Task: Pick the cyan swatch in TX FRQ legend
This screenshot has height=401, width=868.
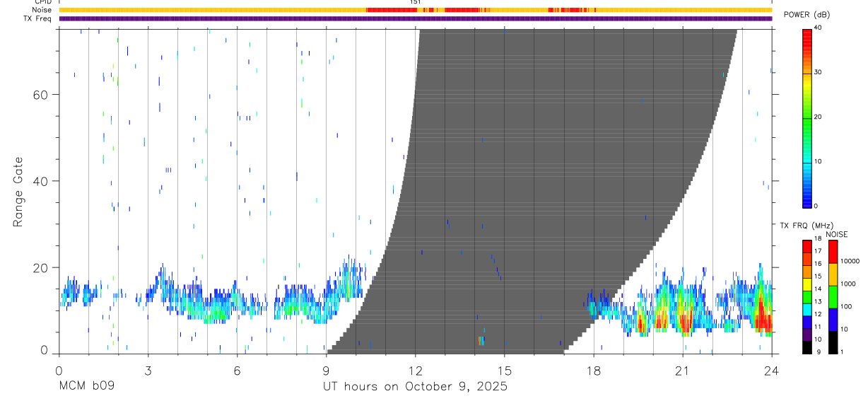Action: (807, 310)
